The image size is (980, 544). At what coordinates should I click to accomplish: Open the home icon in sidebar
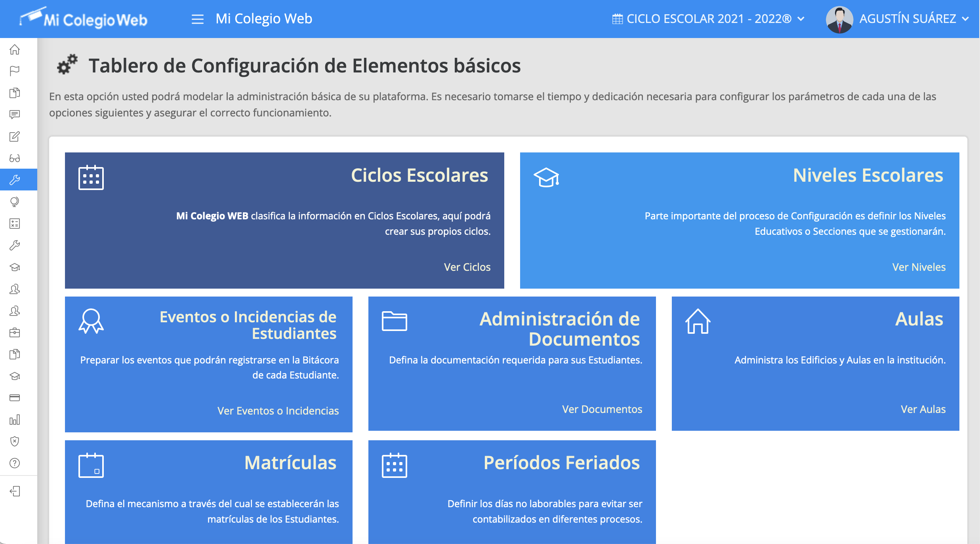coord(15,49)
